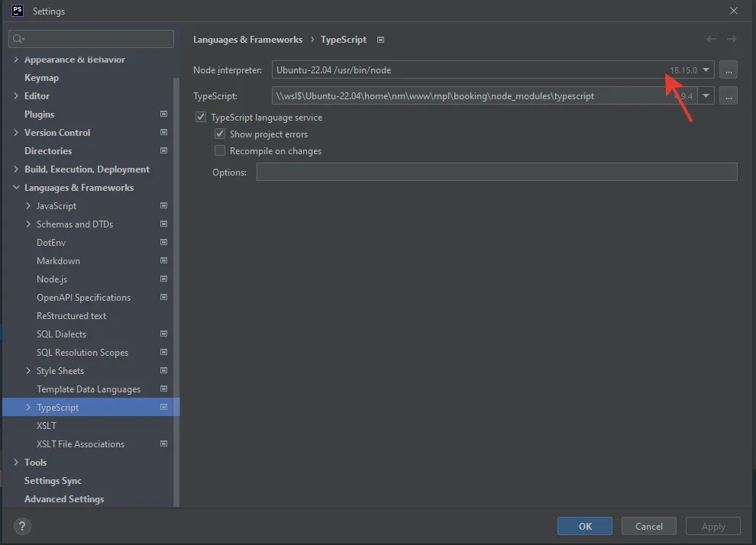Expand Build, Execution, Deployment section
The width and height of the screenshot is (756, 545).
[x=16, y=169]
